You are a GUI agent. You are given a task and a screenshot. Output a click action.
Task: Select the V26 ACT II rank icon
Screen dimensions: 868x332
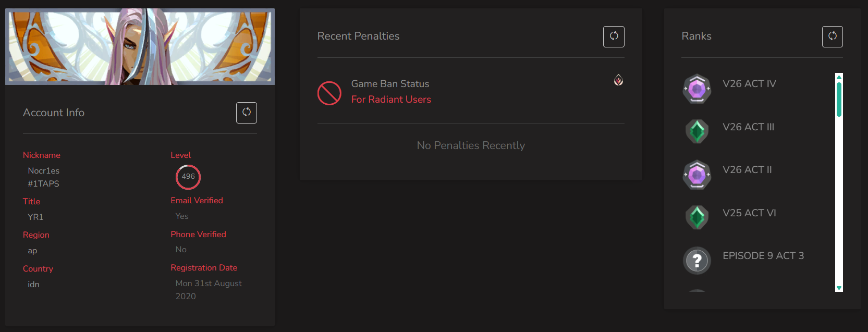pos(697,175)
